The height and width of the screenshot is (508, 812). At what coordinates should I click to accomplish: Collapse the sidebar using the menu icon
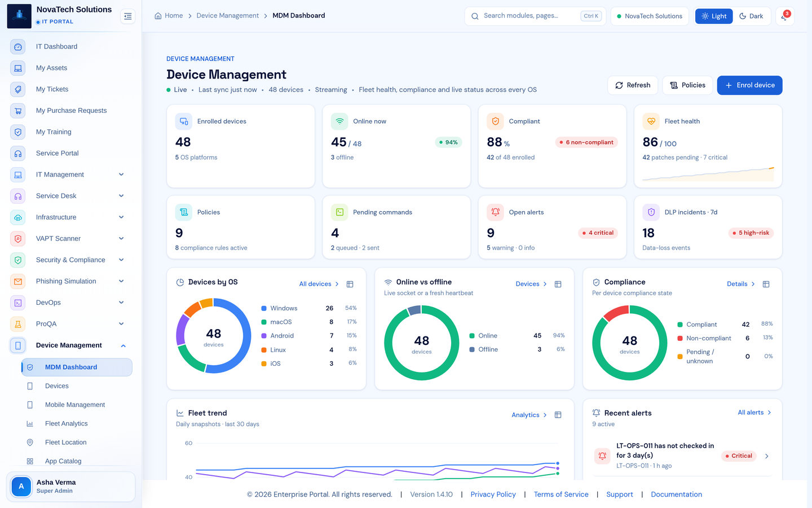point(128,16)
